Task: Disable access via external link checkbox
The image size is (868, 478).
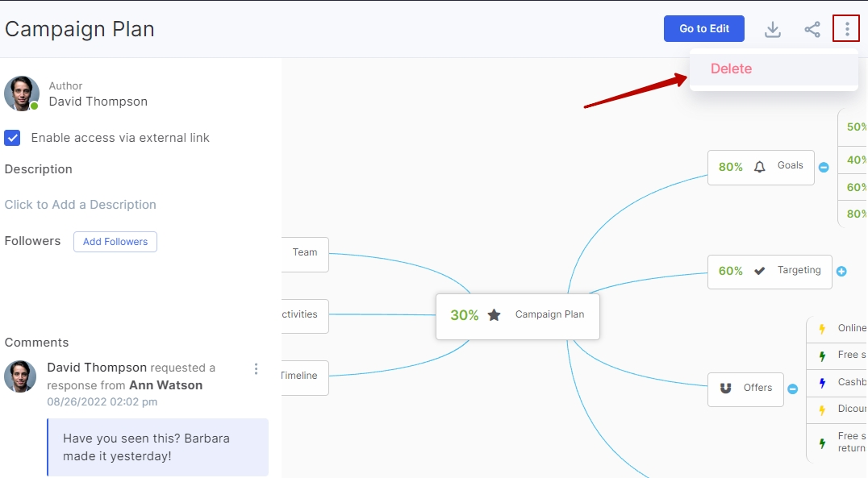Action: pyautogui.click(x=13, y=138)
